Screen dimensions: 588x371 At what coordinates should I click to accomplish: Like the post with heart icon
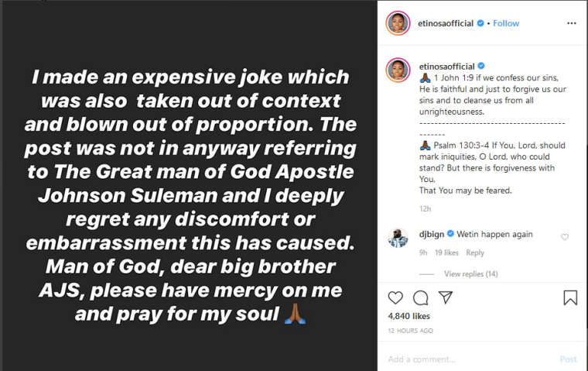[x=395, y=297]
